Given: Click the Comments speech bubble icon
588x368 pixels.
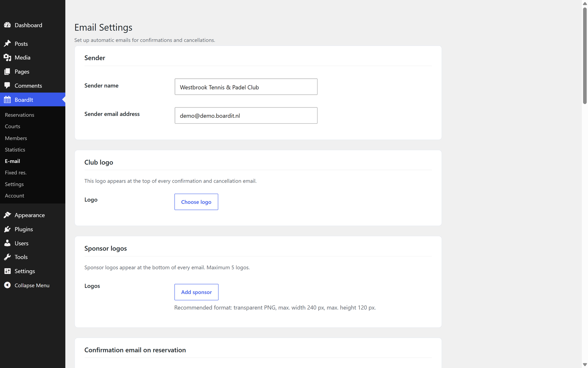Looking at the screenshot, I should (7, 85).
